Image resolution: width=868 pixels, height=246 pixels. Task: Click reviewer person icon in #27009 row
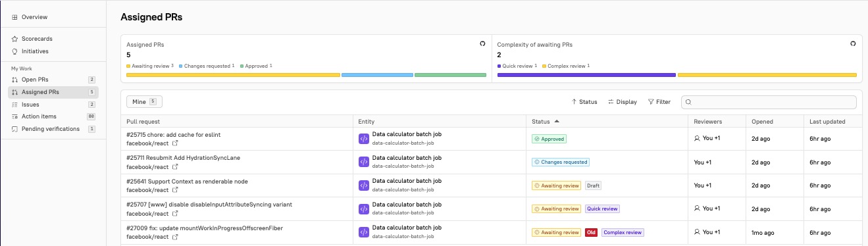point(698,232)
